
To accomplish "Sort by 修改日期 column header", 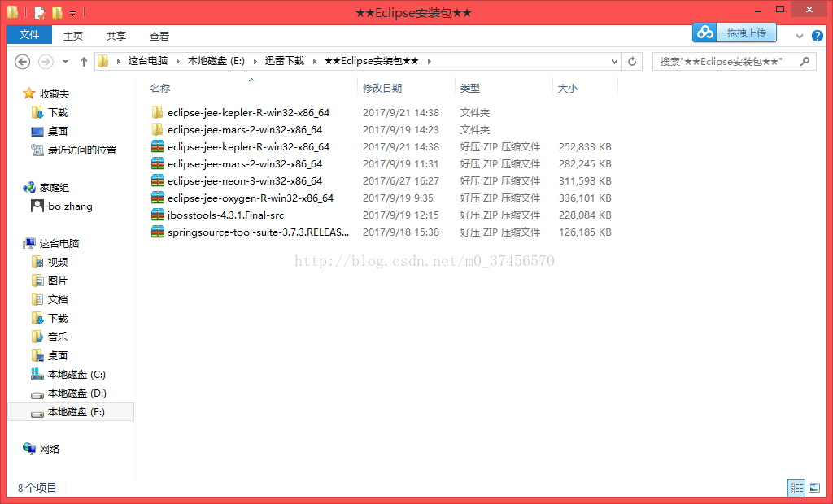I will tap(382, 88).
